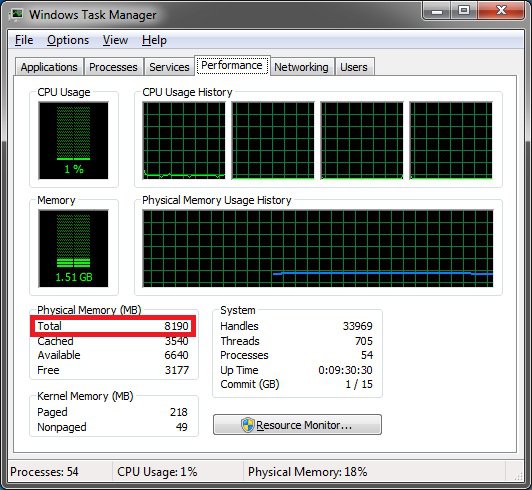532x490 pixels.
Task: Minimize the Task Manager window
Action: (x=437, y=11)
